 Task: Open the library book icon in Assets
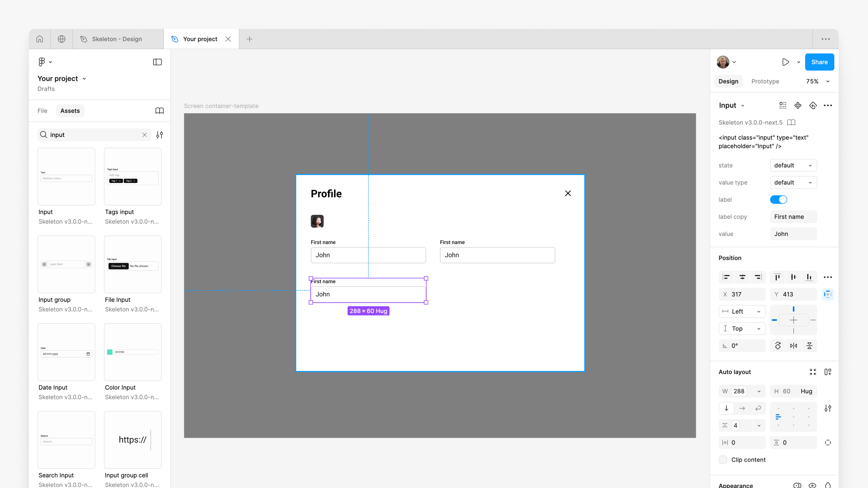159,111
